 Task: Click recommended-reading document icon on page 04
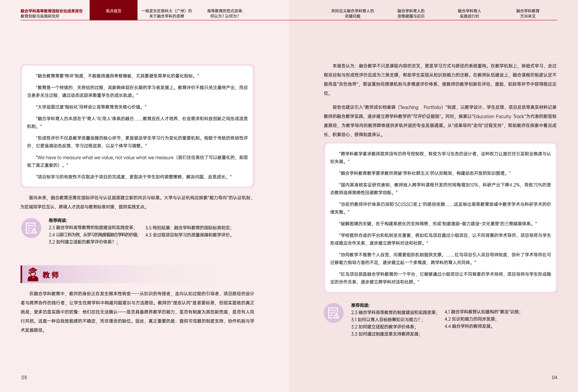pyautogui.click(x=334, y=313)
